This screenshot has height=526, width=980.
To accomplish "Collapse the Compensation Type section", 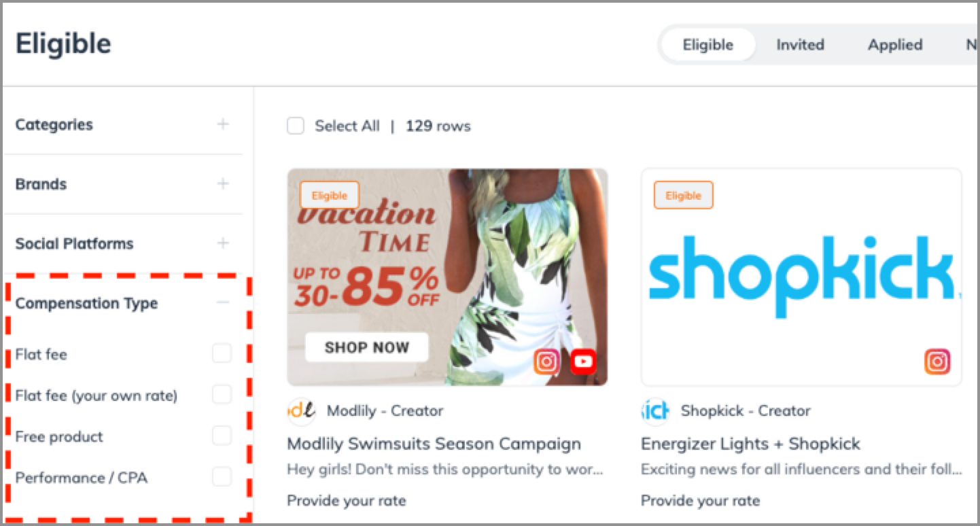I will pos(223,303).
